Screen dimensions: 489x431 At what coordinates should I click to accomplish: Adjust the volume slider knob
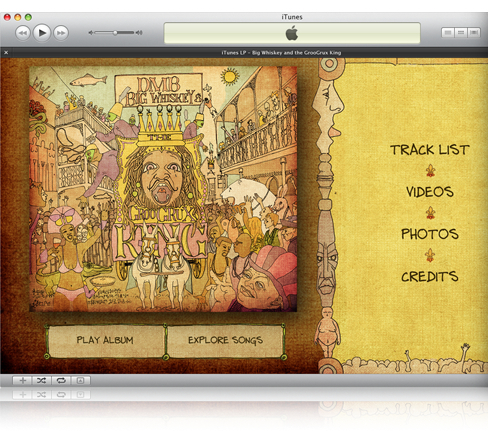click(x=115, y=33)
